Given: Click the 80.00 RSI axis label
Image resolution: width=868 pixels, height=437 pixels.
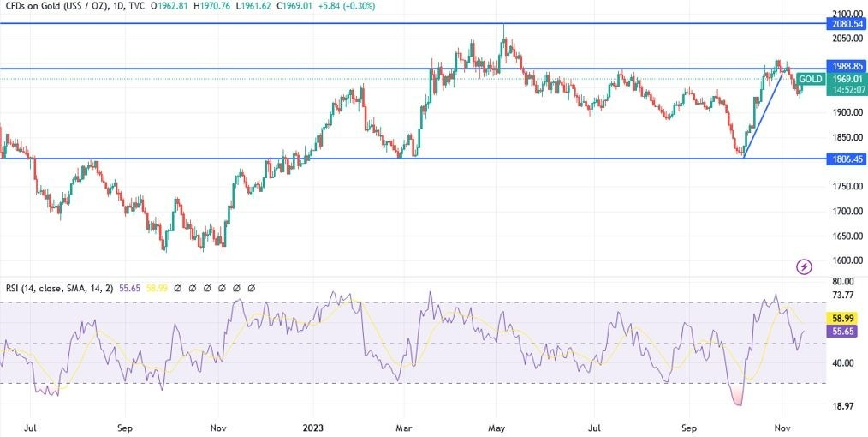Looking at the screenshot, I should point(842,281).
